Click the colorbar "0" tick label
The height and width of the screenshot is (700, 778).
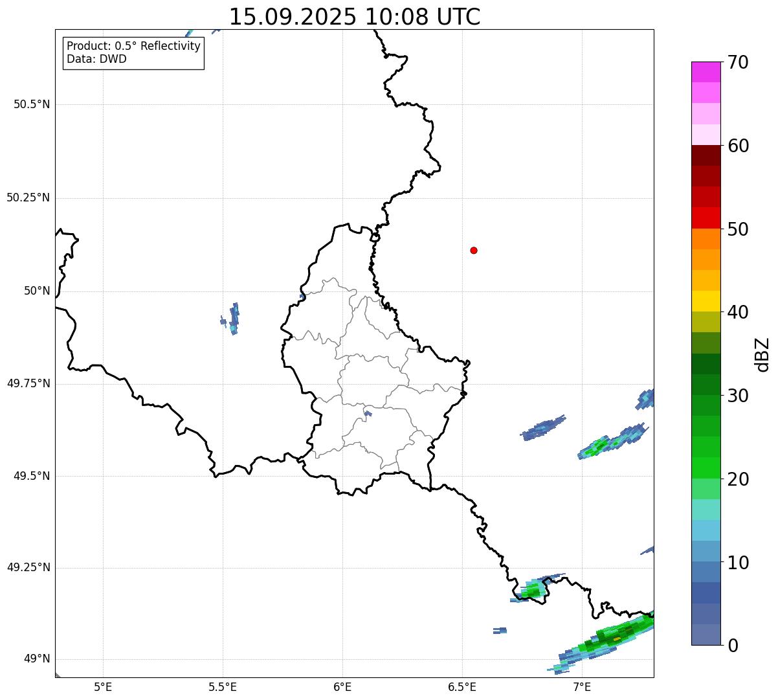pos(733,646)
